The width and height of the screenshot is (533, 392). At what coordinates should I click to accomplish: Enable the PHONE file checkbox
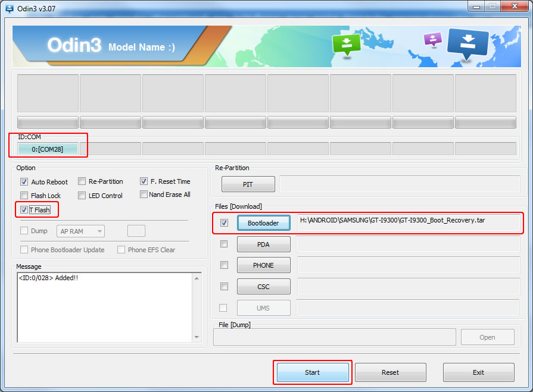tap(224, 265)
